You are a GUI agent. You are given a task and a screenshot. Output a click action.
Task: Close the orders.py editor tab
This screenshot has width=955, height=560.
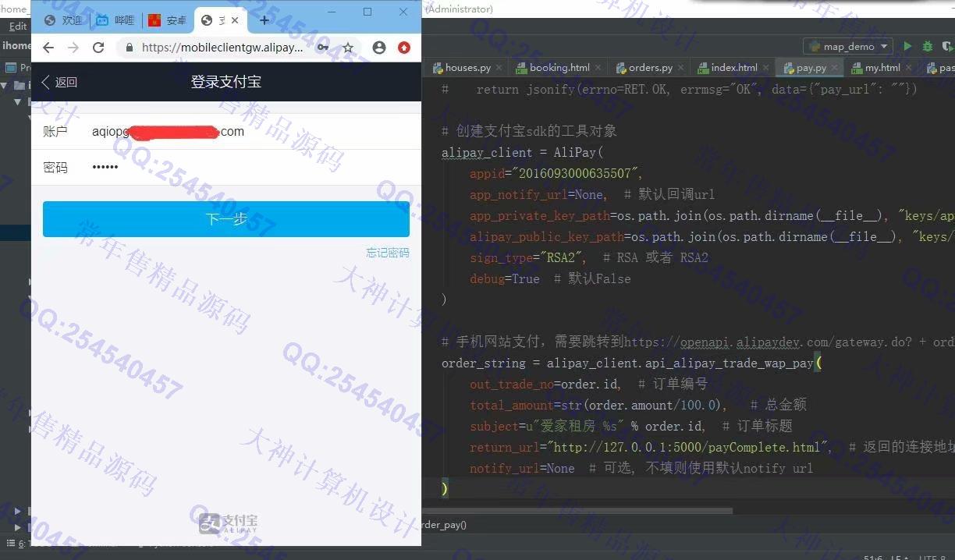(680, 68)
